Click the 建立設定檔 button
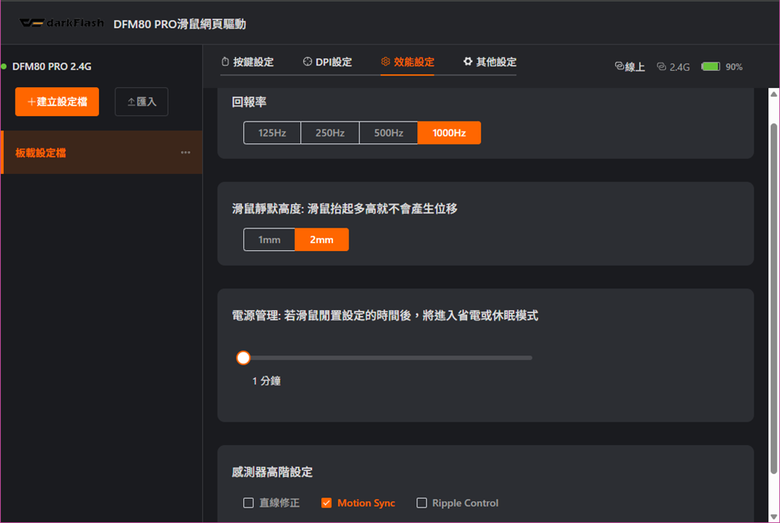The width and height of the screenshot is (780, 523). pyautogui.click(x=57, y=102)
